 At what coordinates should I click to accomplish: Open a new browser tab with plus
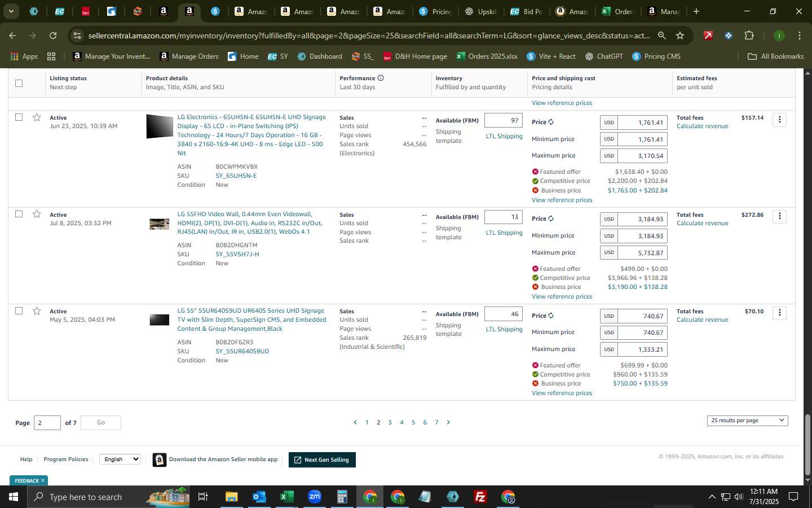696,11
